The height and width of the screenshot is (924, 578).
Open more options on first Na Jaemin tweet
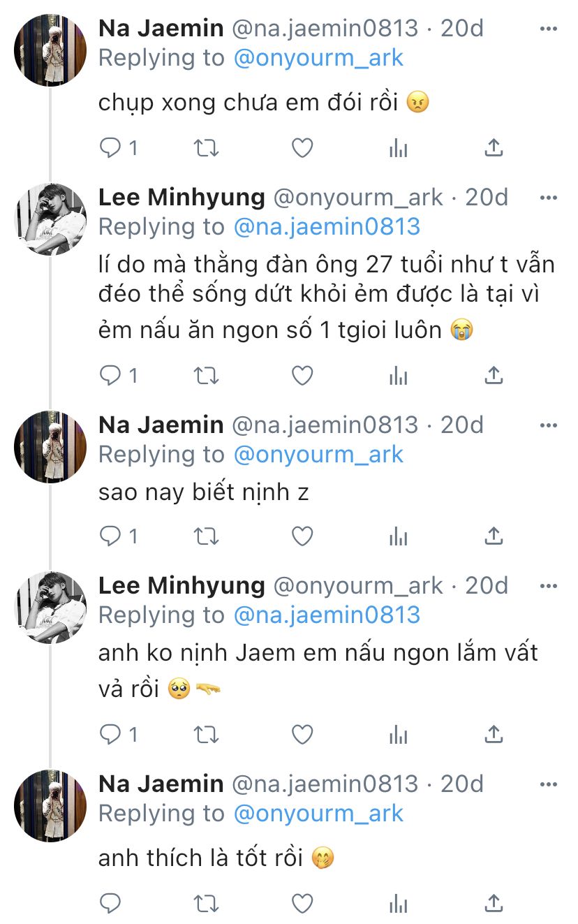549,29
